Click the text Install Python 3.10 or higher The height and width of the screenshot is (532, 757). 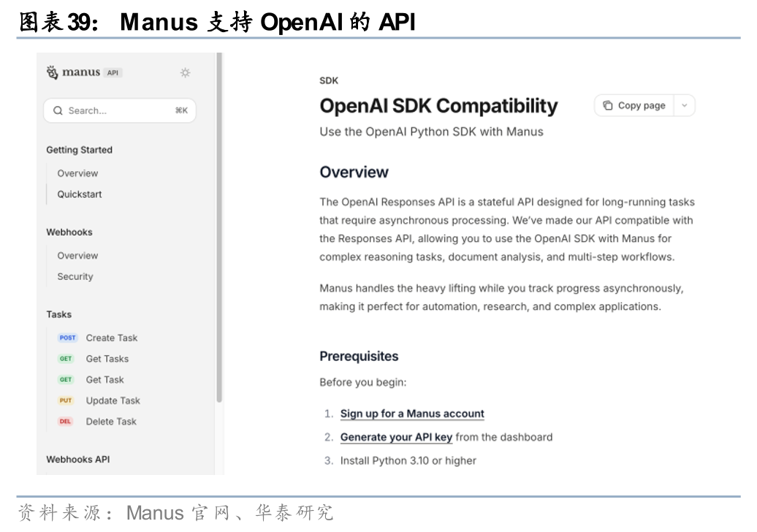click(x=408, y=460)
